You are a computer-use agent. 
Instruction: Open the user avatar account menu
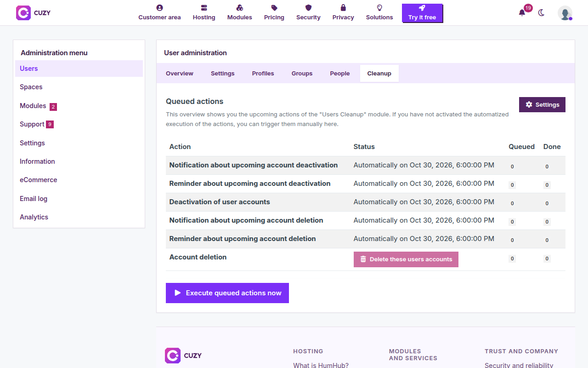point(565,13)
